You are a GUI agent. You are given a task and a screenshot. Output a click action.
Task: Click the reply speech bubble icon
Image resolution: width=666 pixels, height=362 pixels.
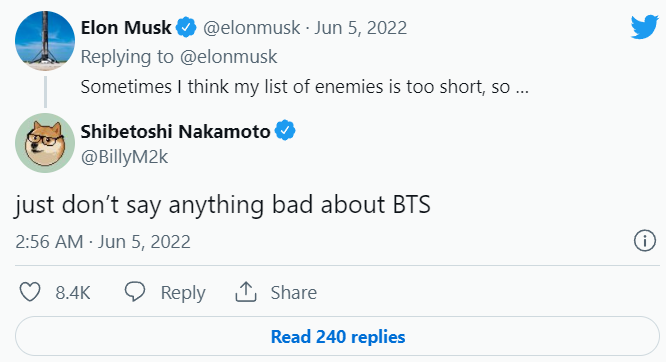[x=135, y=292]
